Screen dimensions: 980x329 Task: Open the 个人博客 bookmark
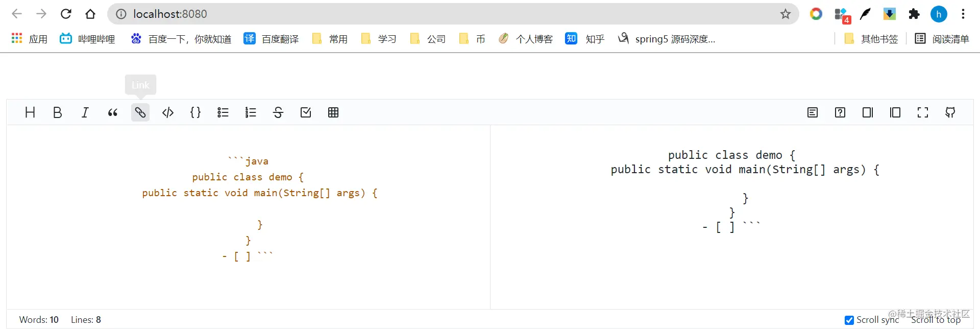526,39
